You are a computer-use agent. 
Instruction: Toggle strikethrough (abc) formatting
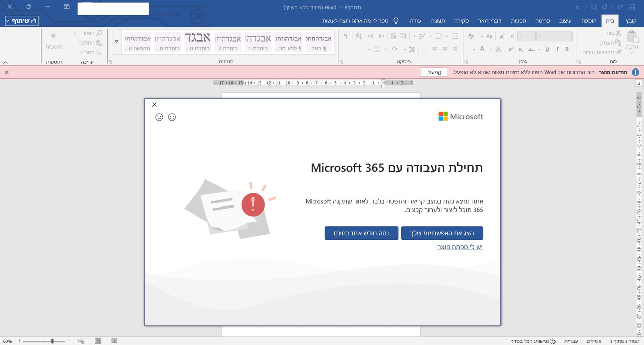click(x=531, y=49)
